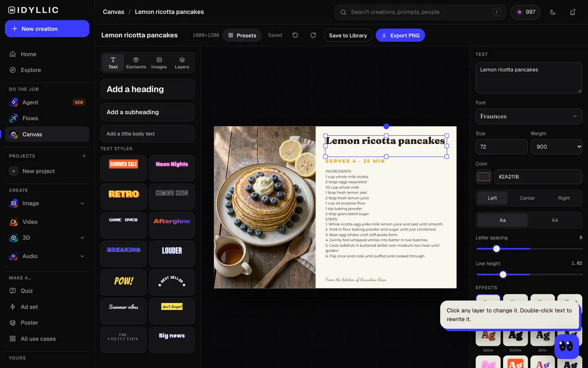Screen dimensions: 588x368
Task: Switch to the Layers tab
Action: [x=182, y=63]
